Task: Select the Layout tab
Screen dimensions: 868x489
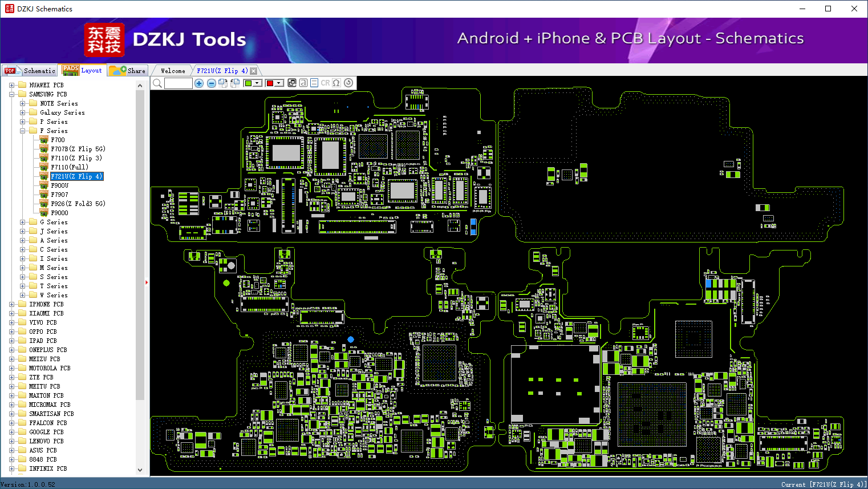Action: tap(83, 70)
